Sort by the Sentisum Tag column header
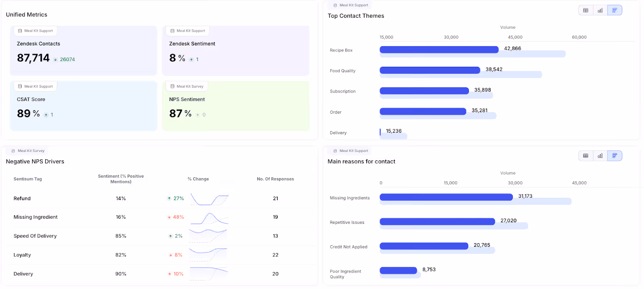644x289 pixels. click(28, 179)
